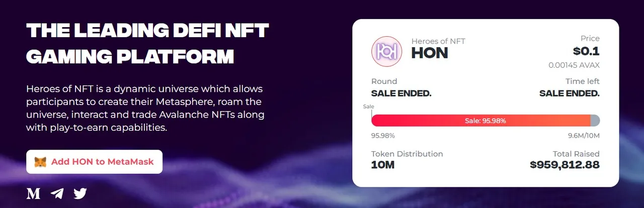The image size is (644, 208).
Task: Click the 0.00145 AVAX price
Action: coord(574,65)
